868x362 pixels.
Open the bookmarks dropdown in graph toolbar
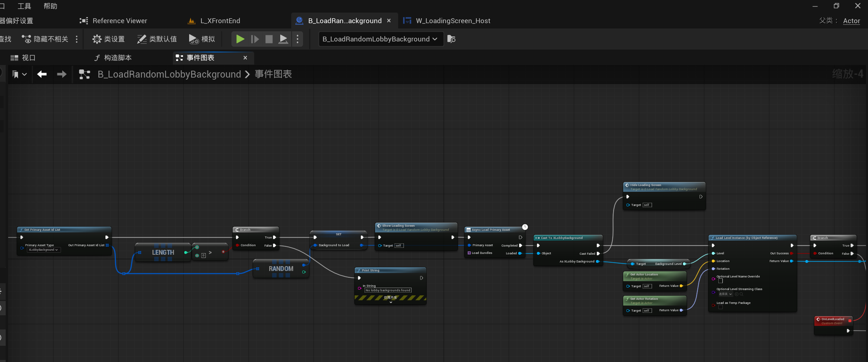coord(19,74)
